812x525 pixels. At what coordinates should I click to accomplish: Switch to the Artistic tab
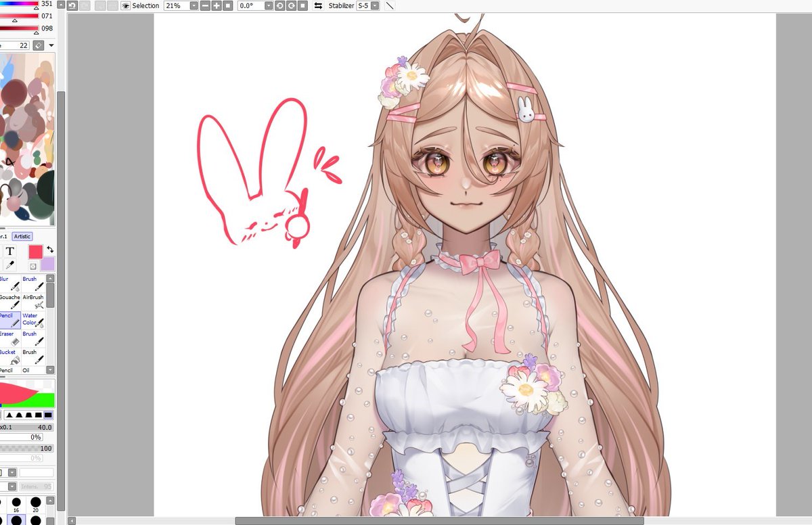pos(22,237)
